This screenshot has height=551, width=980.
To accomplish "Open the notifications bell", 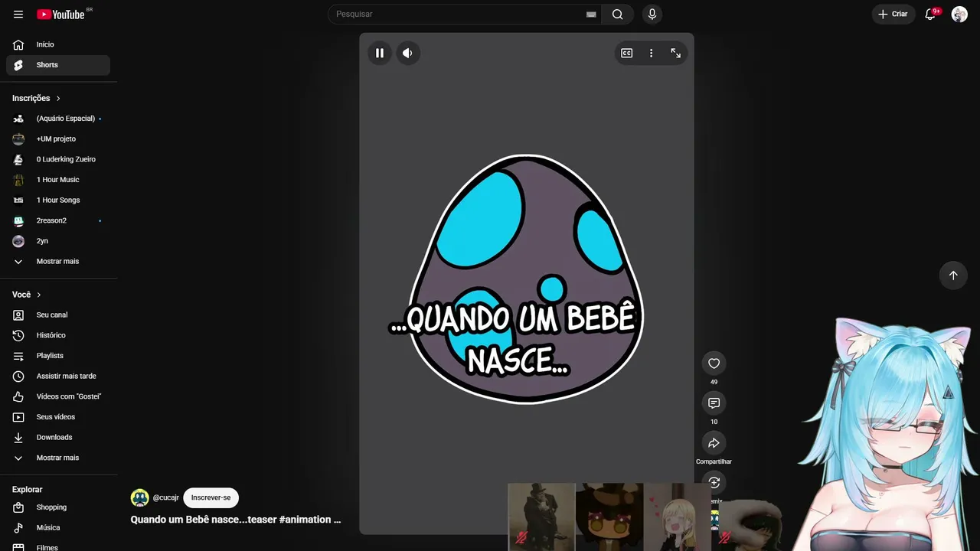I will point(930,14).
